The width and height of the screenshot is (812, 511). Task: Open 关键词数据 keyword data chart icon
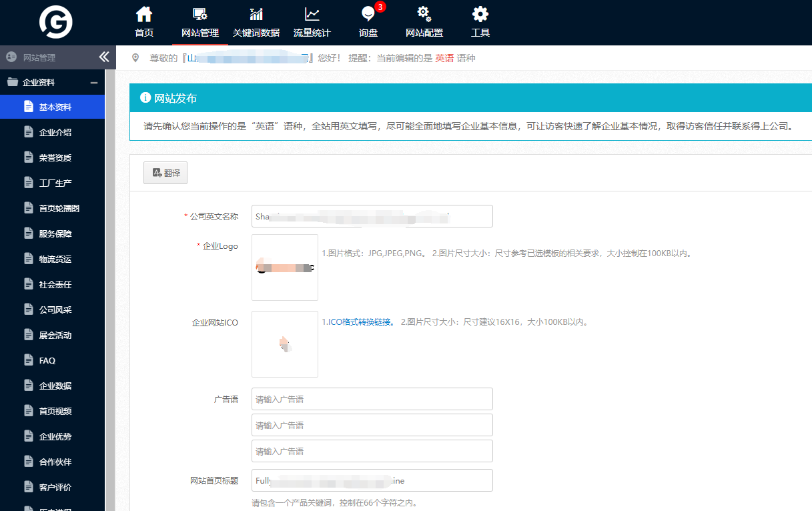click(256, 15)
